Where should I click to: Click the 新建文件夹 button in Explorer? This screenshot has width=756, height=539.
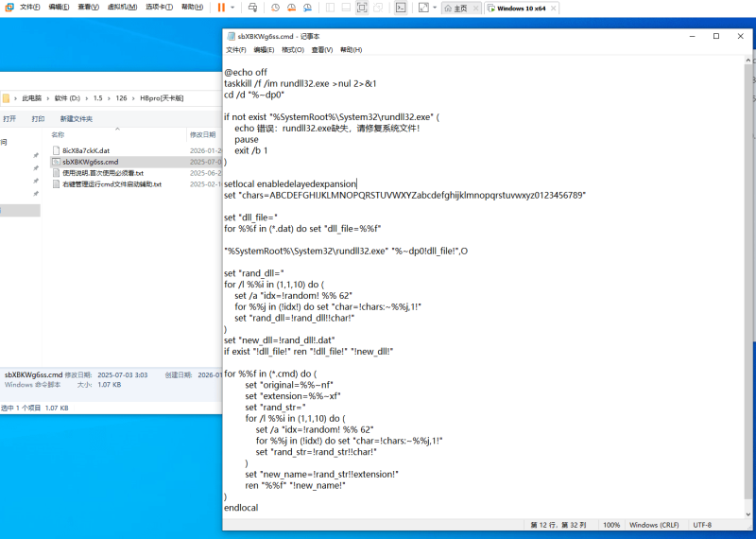77,119
